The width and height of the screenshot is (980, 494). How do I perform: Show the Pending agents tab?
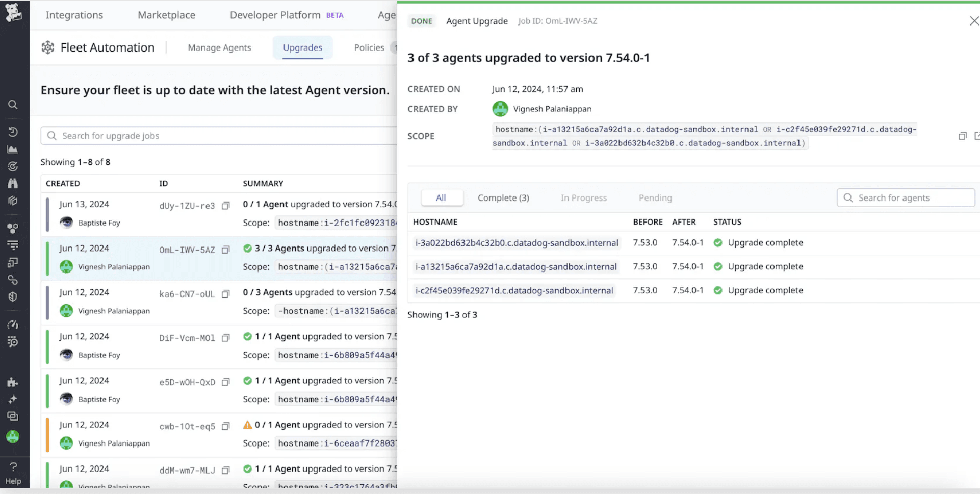point(655,198)
